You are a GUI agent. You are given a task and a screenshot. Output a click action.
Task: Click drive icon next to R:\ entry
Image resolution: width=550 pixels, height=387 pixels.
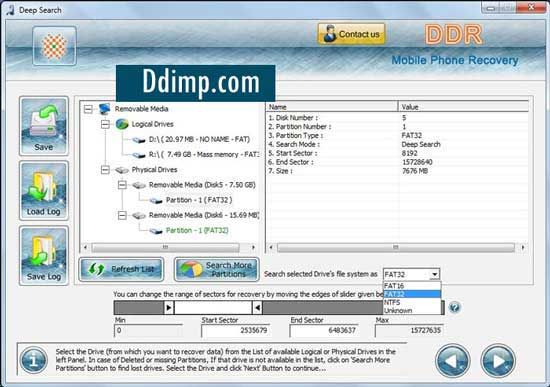139,155
